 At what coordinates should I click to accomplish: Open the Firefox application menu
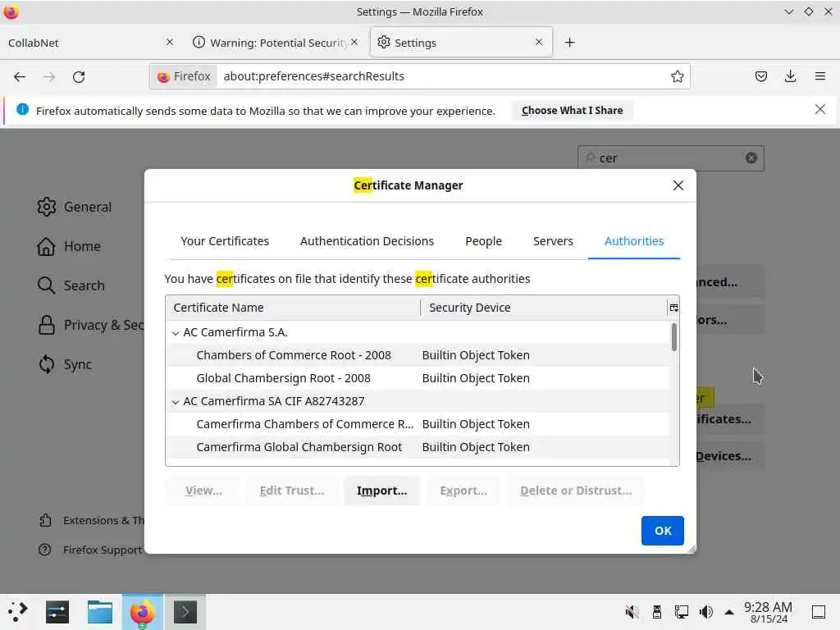[819, 76]
